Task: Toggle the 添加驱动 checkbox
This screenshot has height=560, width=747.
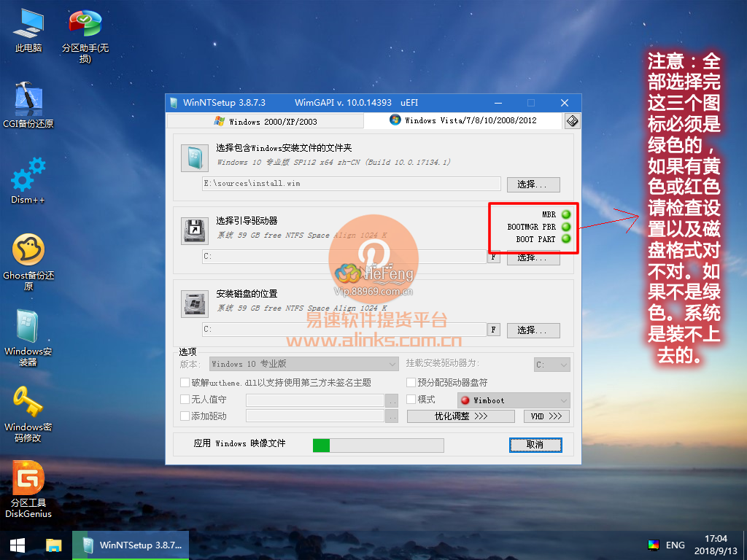Action: point(185,416)
